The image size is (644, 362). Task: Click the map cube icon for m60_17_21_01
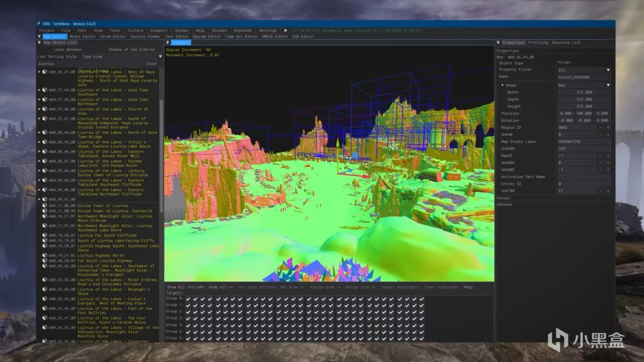click(45, 226)
